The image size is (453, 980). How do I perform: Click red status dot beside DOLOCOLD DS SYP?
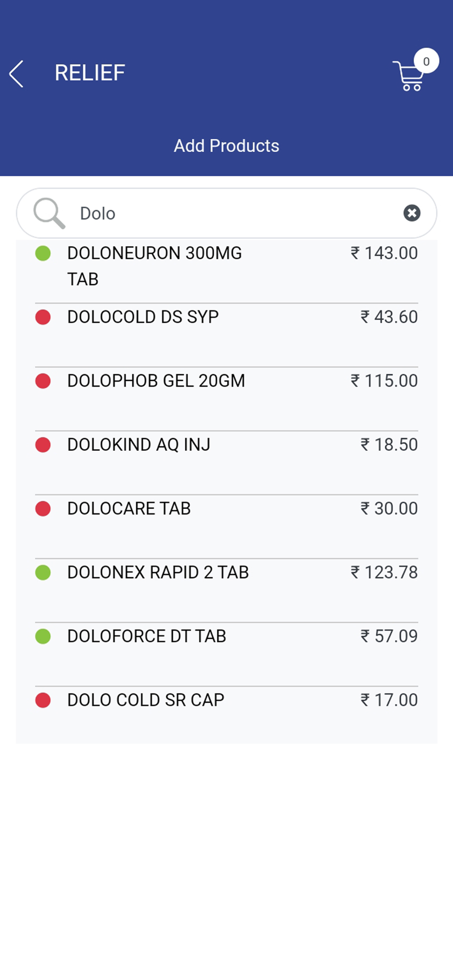point(43,317)
